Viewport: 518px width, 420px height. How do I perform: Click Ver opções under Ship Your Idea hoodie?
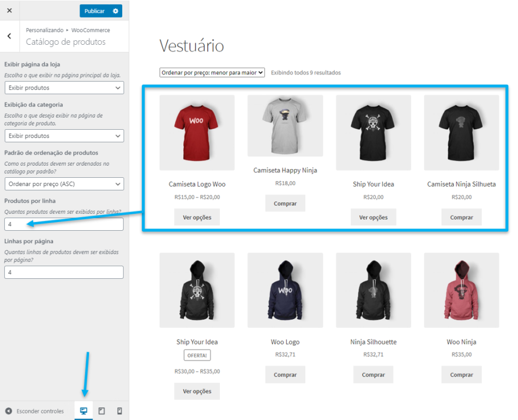[x=197, y=391]
